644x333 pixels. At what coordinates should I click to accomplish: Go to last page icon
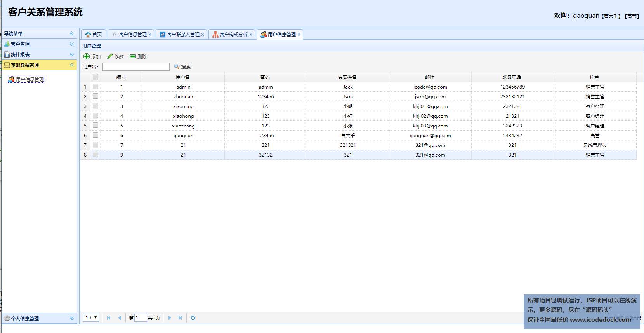point(181,318)
